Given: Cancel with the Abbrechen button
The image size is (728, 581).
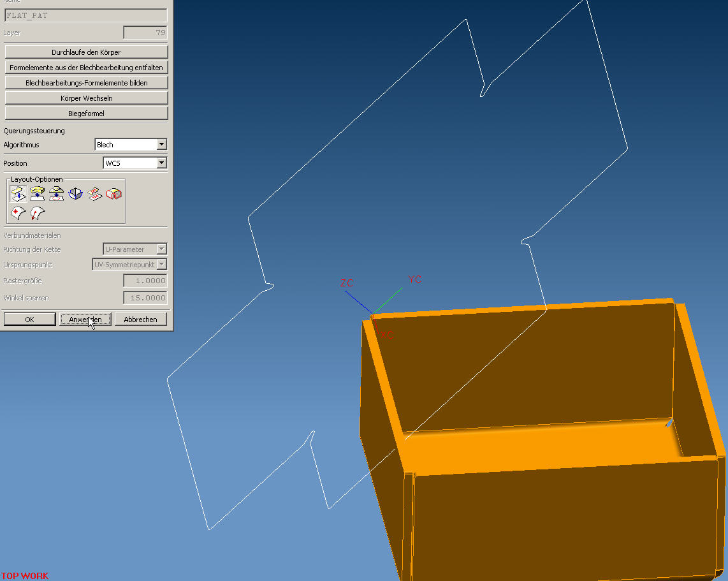Looking at the screenshot, I should [141, 319].
